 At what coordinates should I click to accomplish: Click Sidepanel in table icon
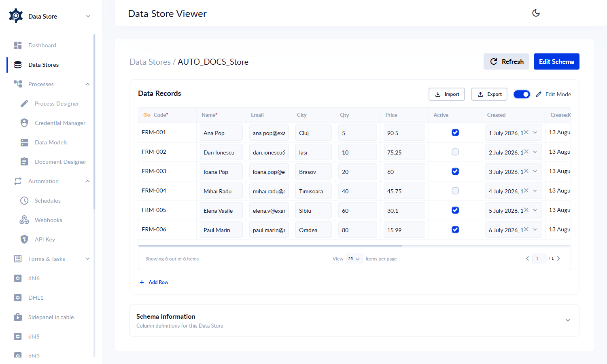coord(18,317)
